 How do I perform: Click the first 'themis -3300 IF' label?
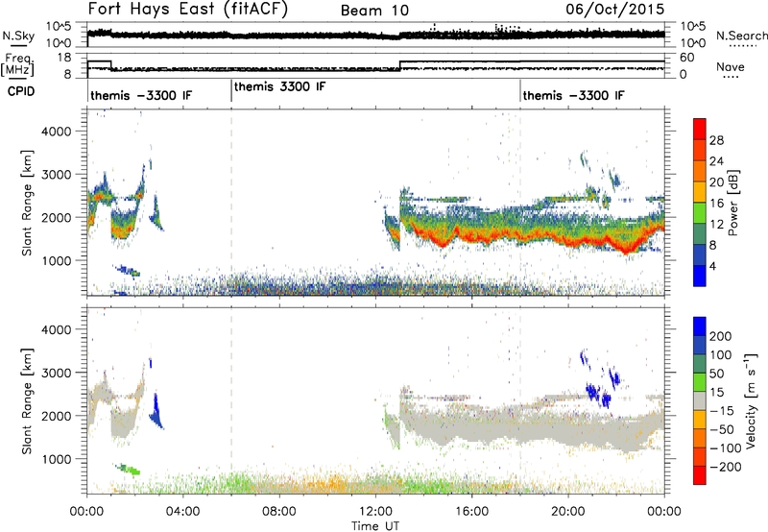point(141,95)
